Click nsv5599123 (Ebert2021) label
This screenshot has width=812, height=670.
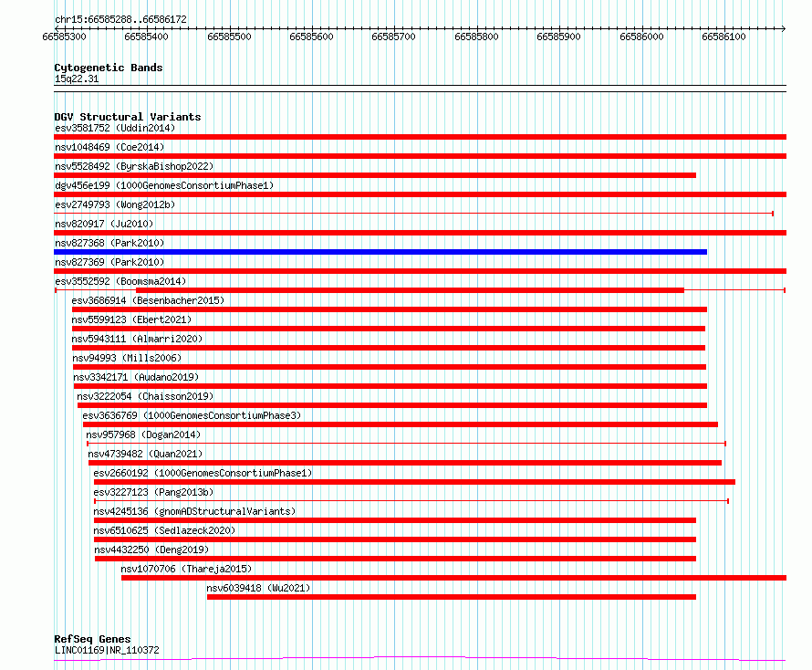tap(131, 319)
